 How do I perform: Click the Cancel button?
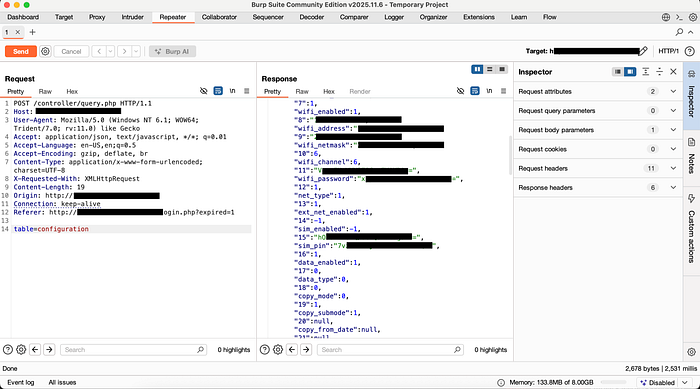point(71,51)
